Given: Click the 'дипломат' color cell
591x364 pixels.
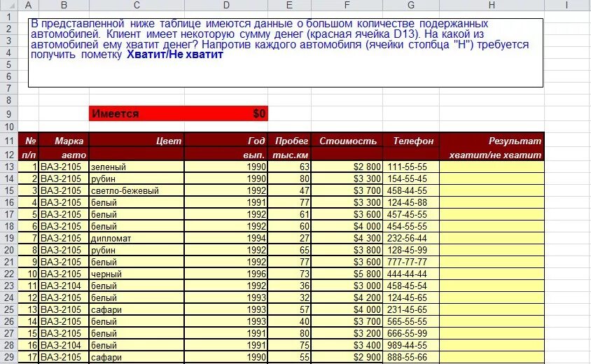Looking at the screenshot, I should (137, 238).
